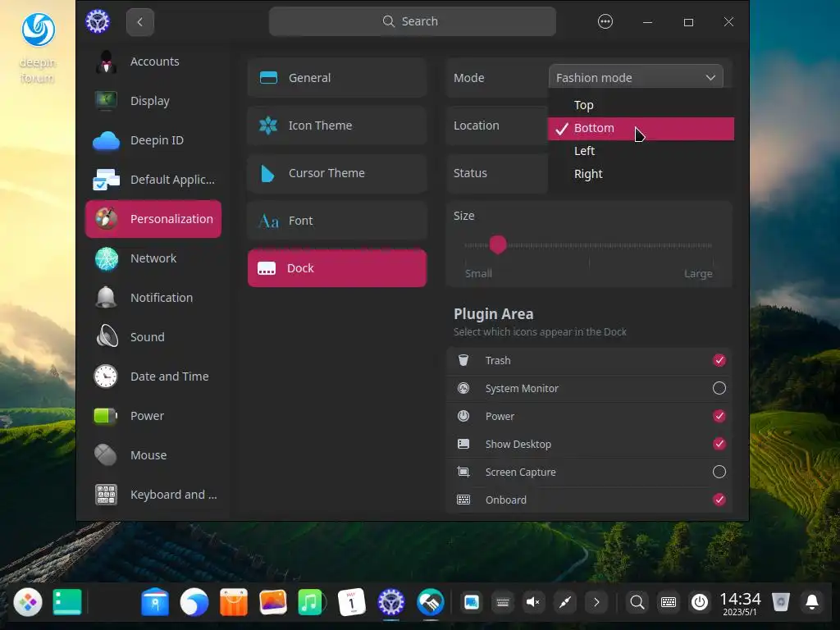Uncheck the Show Desktop plugin
This screenshot has width=840, height=630.
(x=719, y=444)
